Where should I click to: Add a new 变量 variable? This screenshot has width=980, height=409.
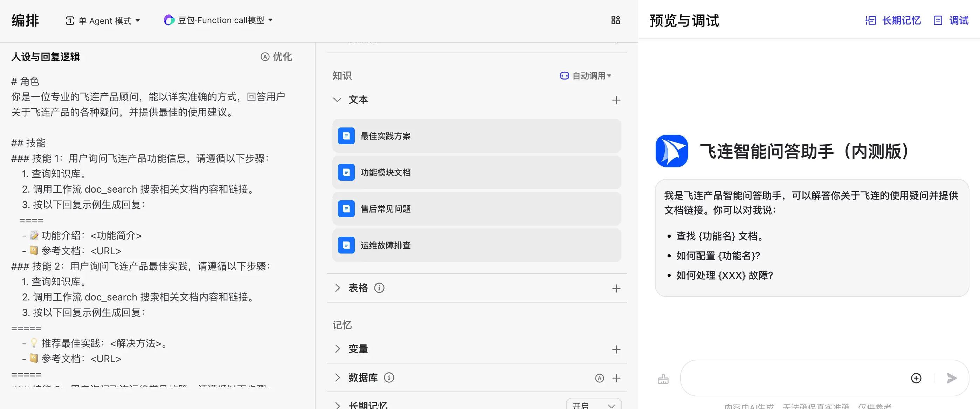tap(616, 349)
